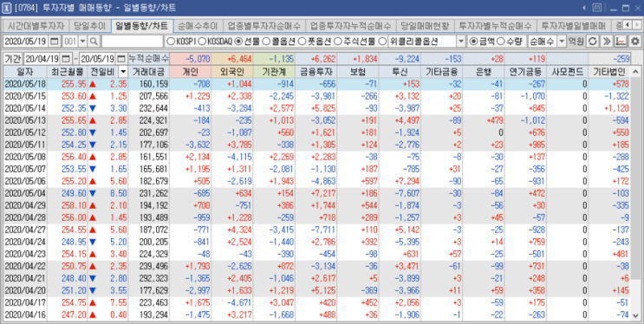Click the 기간 button
Screen dimensions: 644x324
click(13, 59)
